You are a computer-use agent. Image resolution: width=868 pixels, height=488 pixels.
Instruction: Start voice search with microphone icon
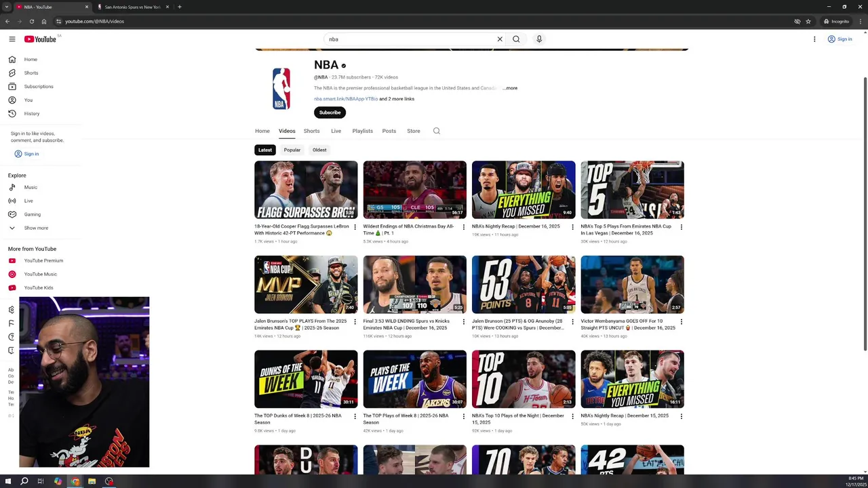539,39
